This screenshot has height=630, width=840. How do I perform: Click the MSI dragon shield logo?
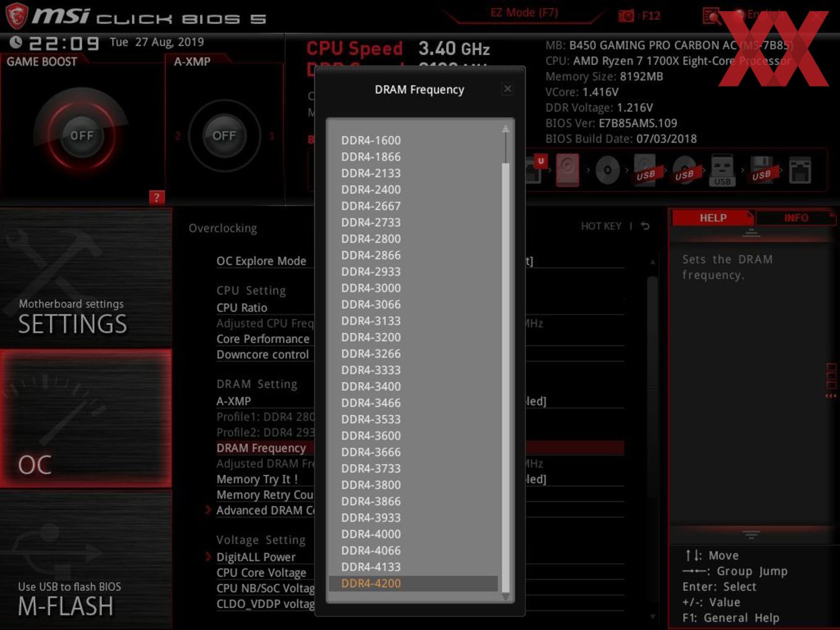(16, 16)
